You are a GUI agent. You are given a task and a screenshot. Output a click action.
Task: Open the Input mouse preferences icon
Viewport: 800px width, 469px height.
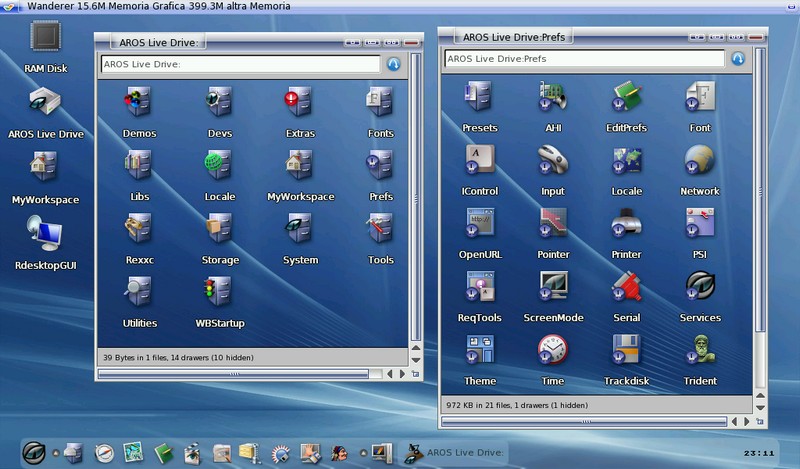[x=553, y=159]
